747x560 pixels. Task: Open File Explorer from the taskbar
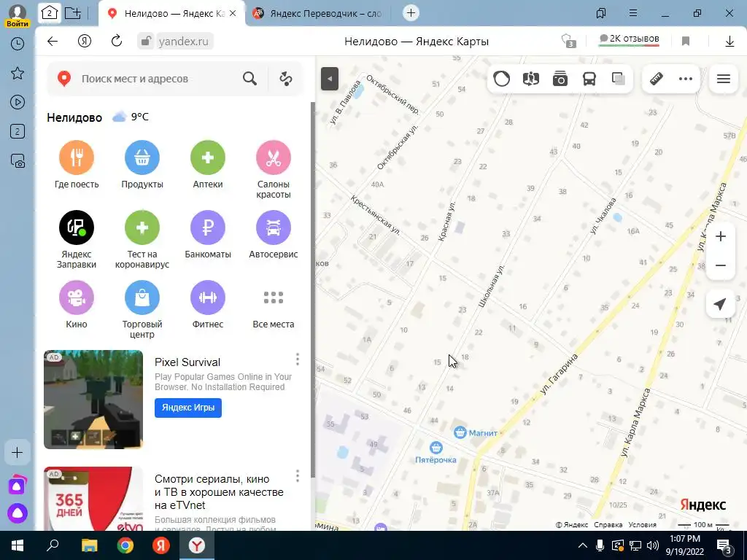[x=89, y=545]
